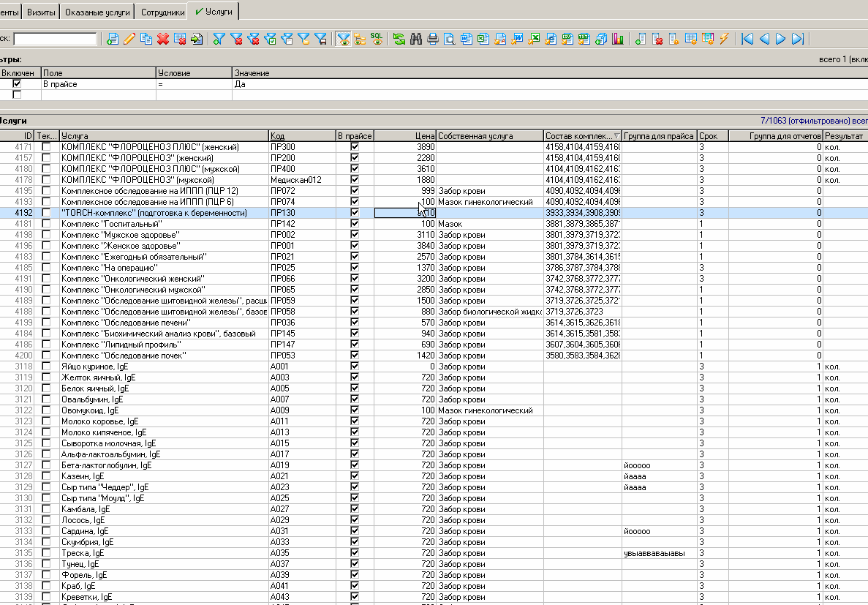Click the add filter funnel icon
Image resolution: width=868 pixels, height=605 pixels.
(x=219, y=40)
